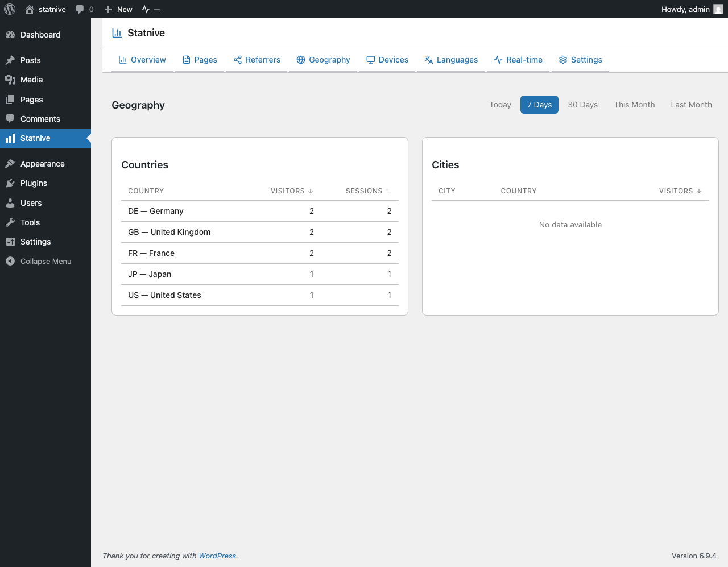Click the Plugins plug icon in sidebar
This screenshot has width=728, height=567.
[x=10, y=183]
